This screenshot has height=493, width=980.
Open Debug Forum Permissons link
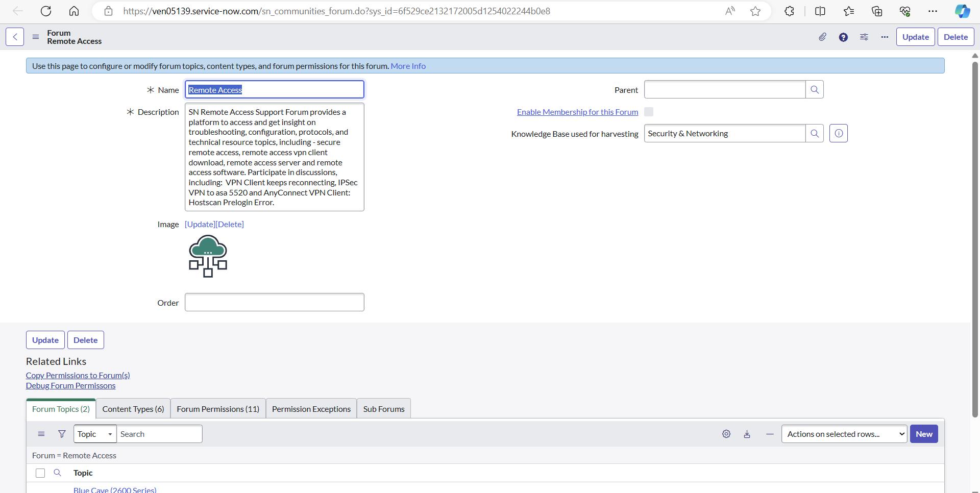(70, 385)
